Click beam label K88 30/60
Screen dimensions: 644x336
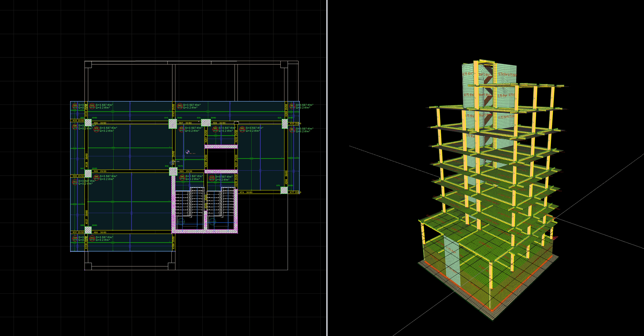click(100, 232)
